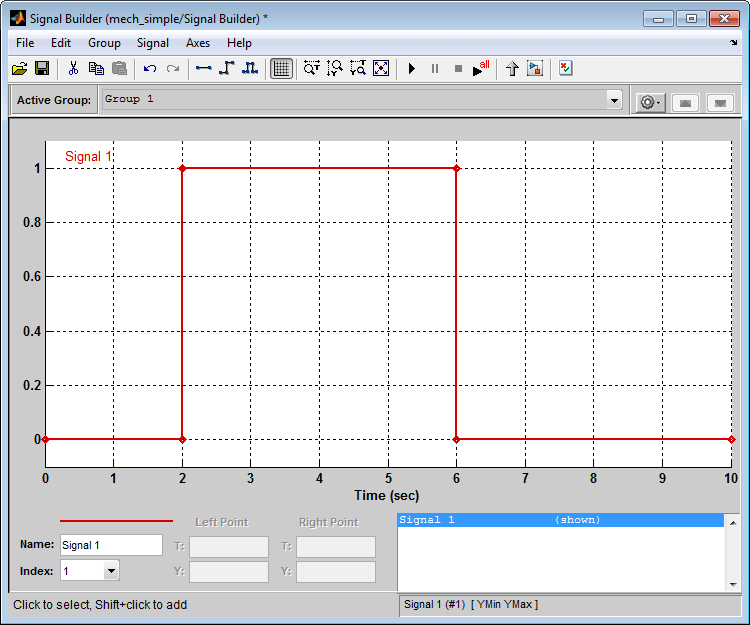Click the Right Point T field
This screenshot has width=750, height=625.
click(x=336, y=547)
